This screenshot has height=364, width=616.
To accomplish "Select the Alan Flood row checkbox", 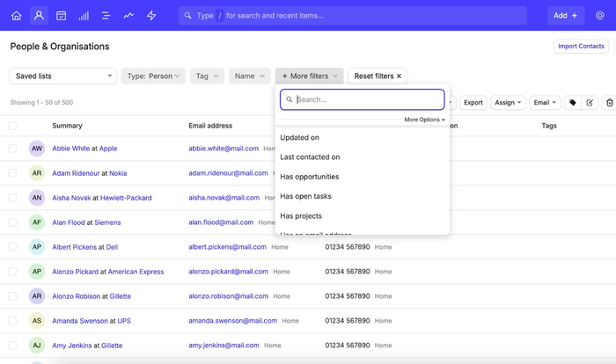I will pyautogui.click(x=12, y=222).
